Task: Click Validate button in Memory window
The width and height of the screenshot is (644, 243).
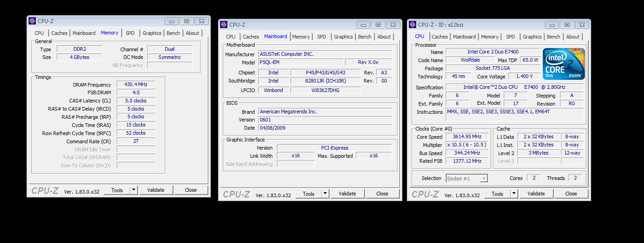Action: click(156, 190)
